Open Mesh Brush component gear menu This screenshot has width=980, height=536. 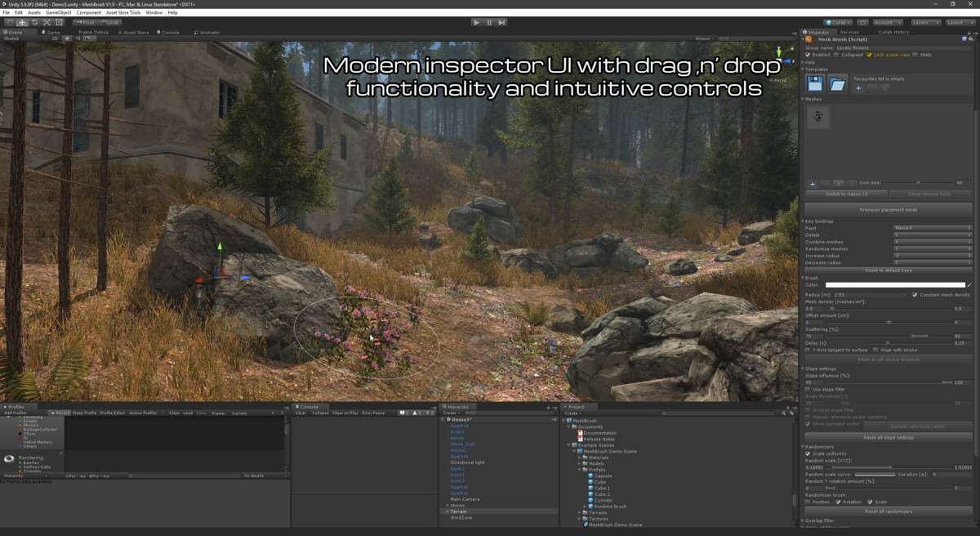coord(970,38)
